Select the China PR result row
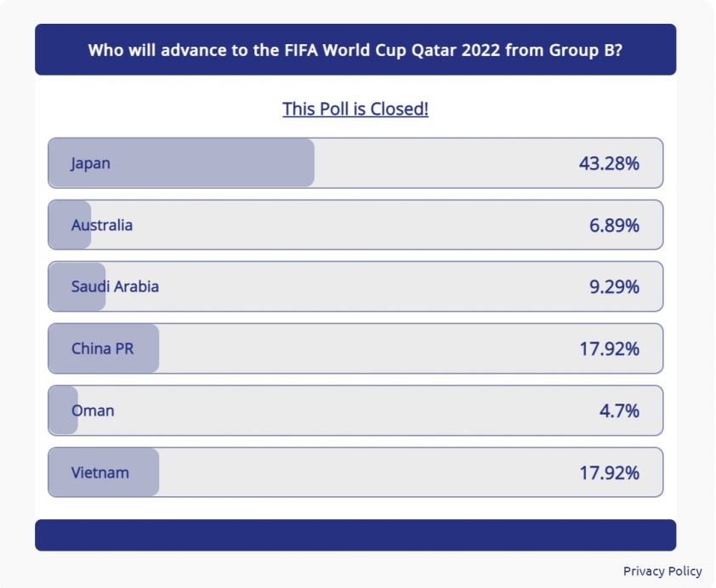Screen dimensions: 716x588 pyautogui.click(x=355, y=348)
